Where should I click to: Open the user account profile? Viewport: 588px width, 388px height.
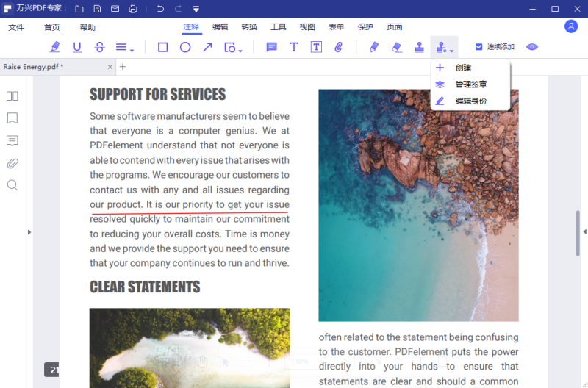571,26
